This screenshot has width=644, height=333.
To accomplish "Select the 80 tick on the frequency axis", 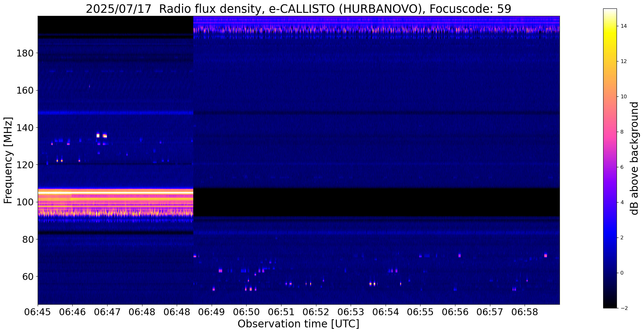I will [27, 239].
